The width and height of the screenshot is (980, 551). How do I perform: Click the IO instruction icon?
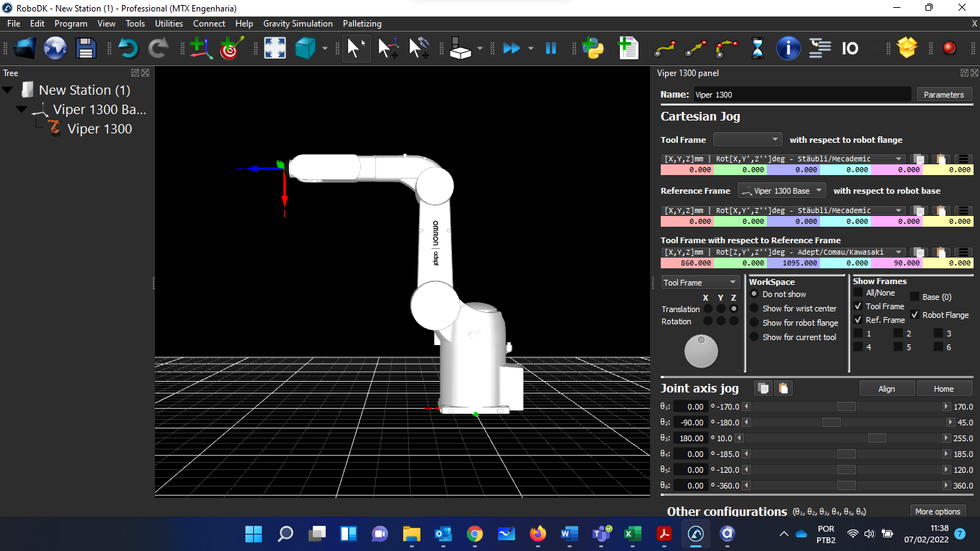coord(849,49)
